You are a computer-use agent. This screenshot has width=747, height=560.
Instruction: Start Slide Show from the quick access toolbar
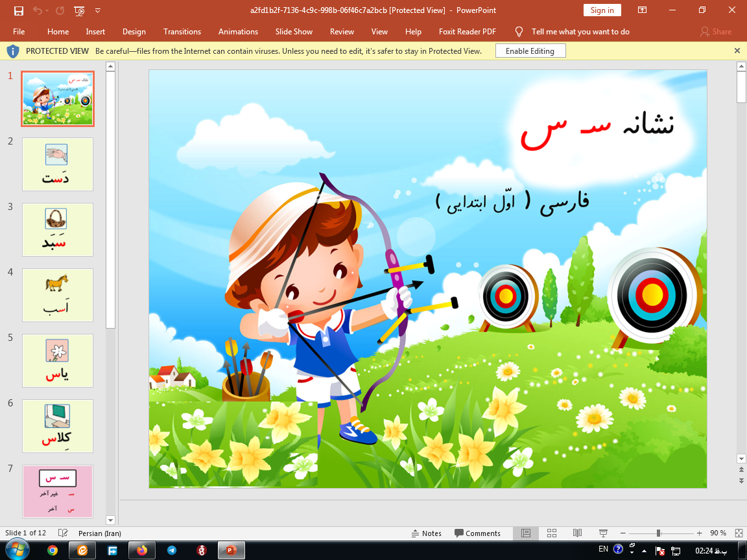click(x=78, y=11)
